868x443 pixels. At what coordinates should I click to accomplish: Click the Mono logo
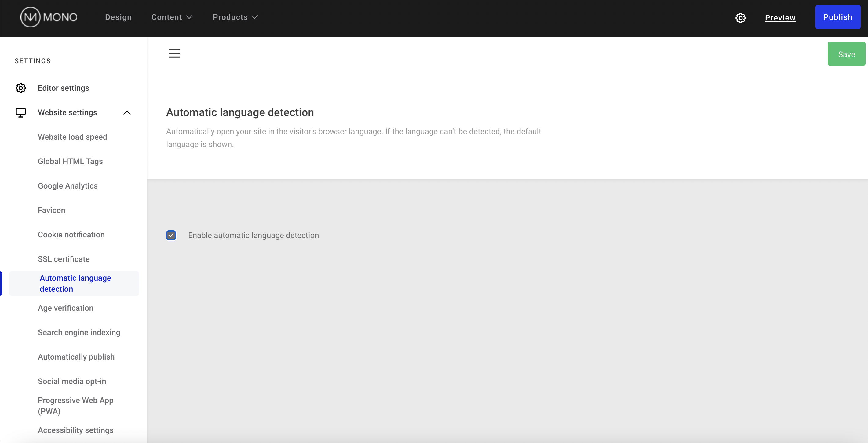coord(49,17)
